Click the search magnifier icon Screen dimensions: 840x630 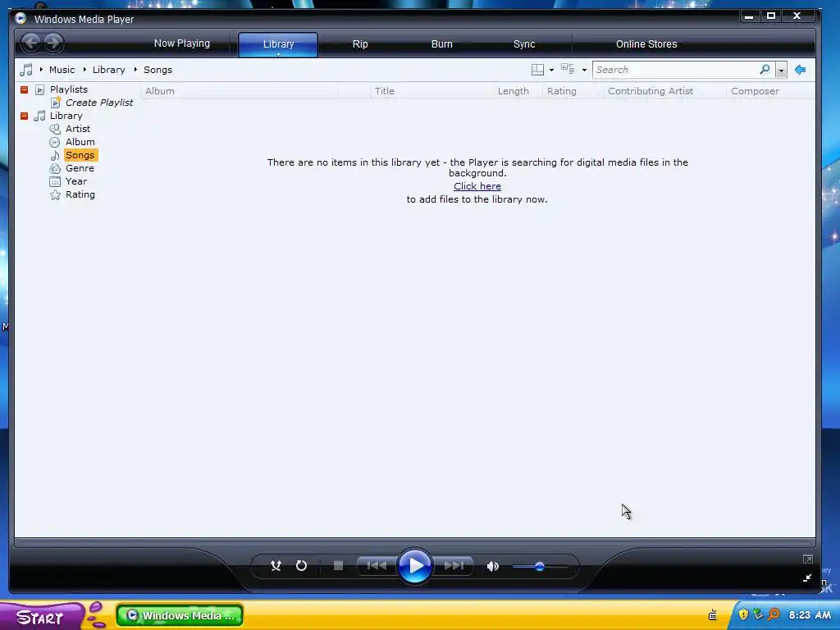[765, 69]
